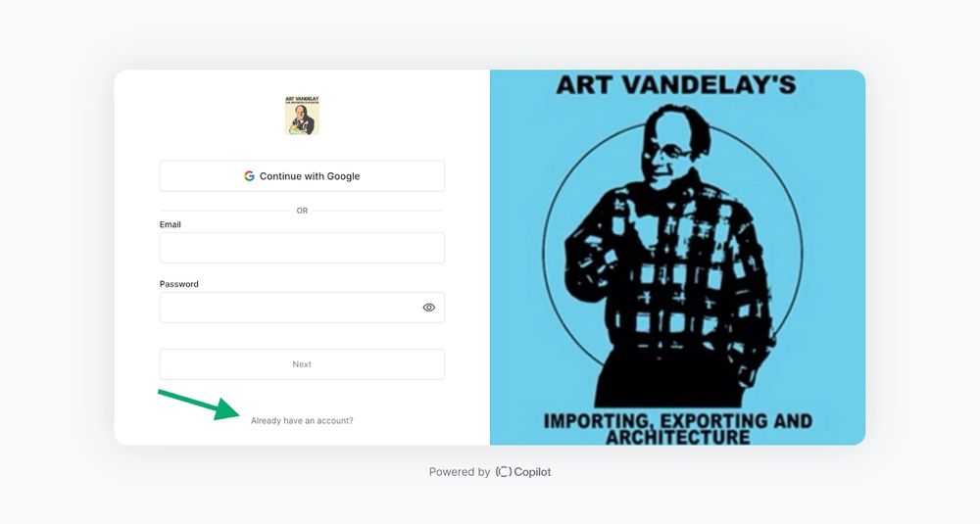Toggle password visibility eye icon
980x524 pixels.
tap(429, 308)
